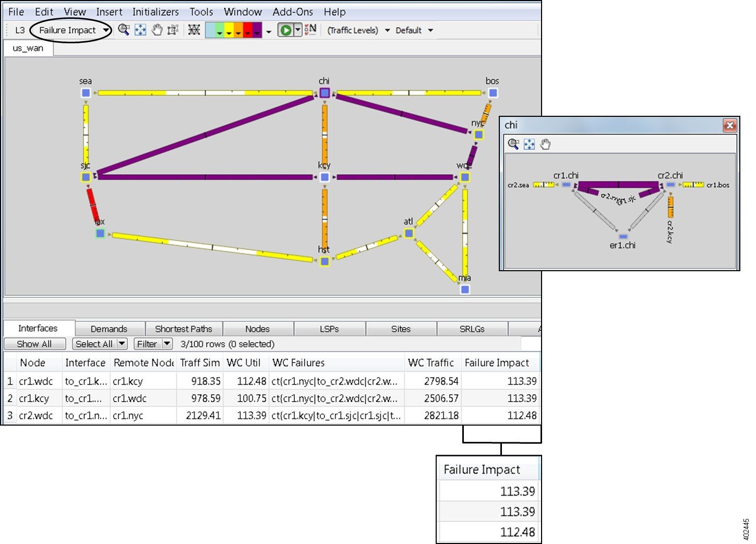Select the bos site node
Viewport: 756px width, 544px height.
point(493,93)
